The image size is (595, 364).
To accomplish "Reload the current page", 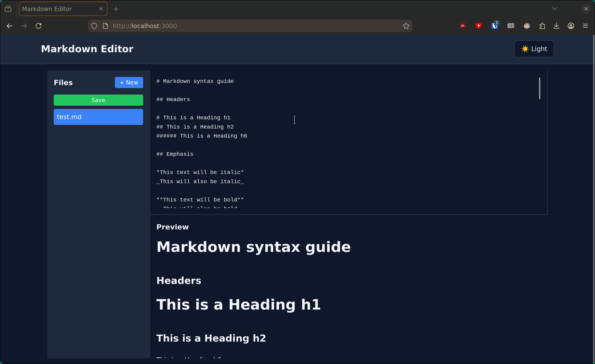I will (39, 26).
